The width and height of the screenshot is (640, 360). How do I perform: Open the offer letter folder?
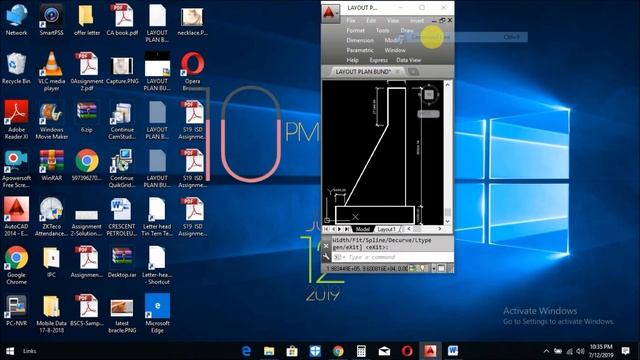click(87, 20)
